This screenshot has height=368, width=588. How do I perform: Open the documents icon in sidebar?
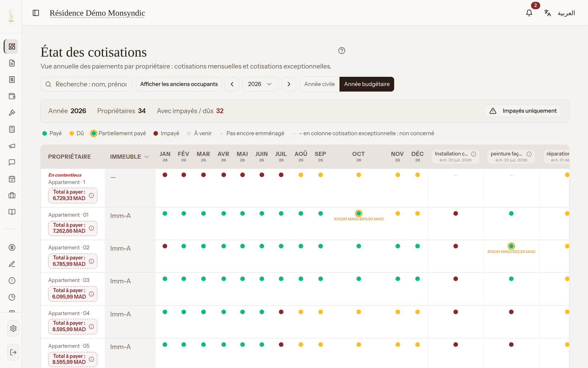point(12,63)
